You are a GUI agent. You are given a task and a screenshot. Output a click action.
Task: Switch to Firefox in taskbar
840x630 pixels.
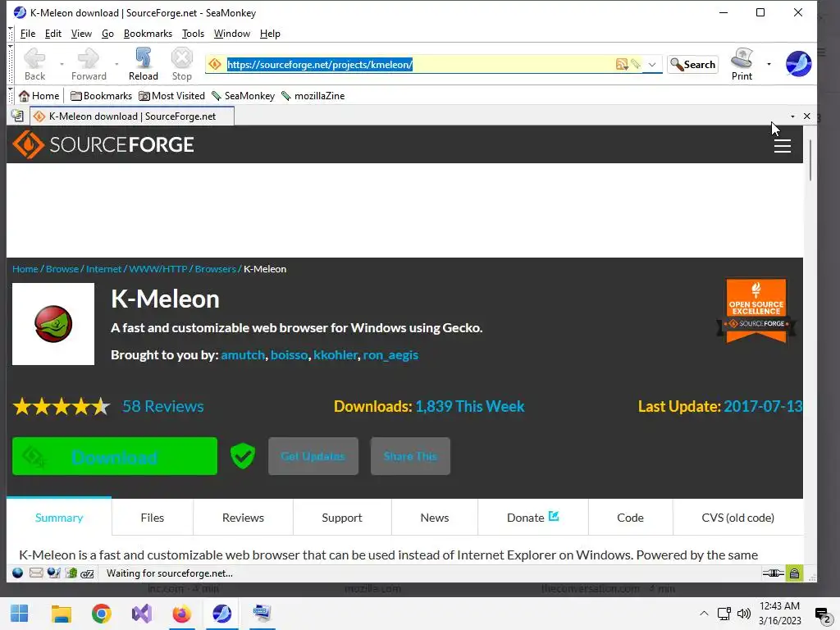pyautogui.click(x=181, y=614)
